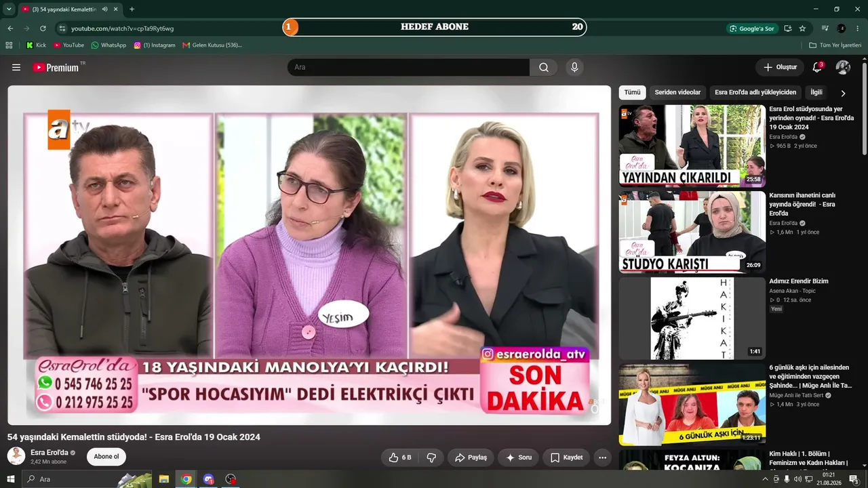Open '6 günlük aşkı için ailesinden' video title

pos(810,376)
